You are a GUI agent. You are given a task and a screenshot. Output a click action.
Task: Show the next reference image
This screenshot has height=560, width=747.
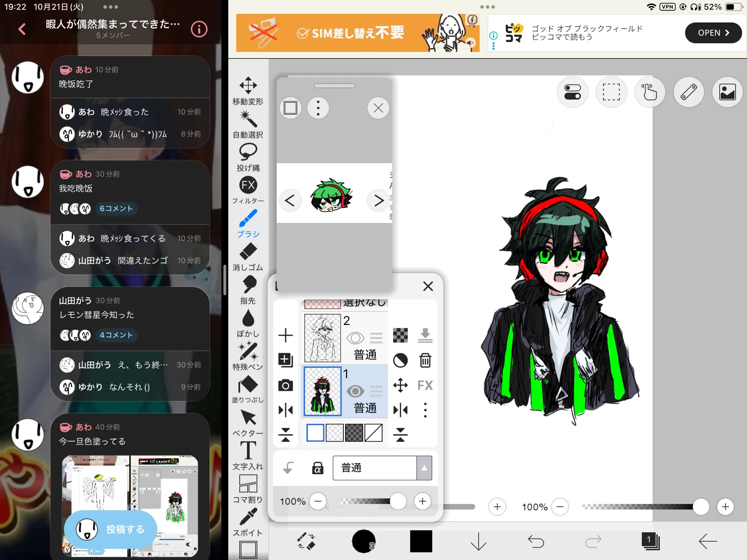(x=378, y=201)
